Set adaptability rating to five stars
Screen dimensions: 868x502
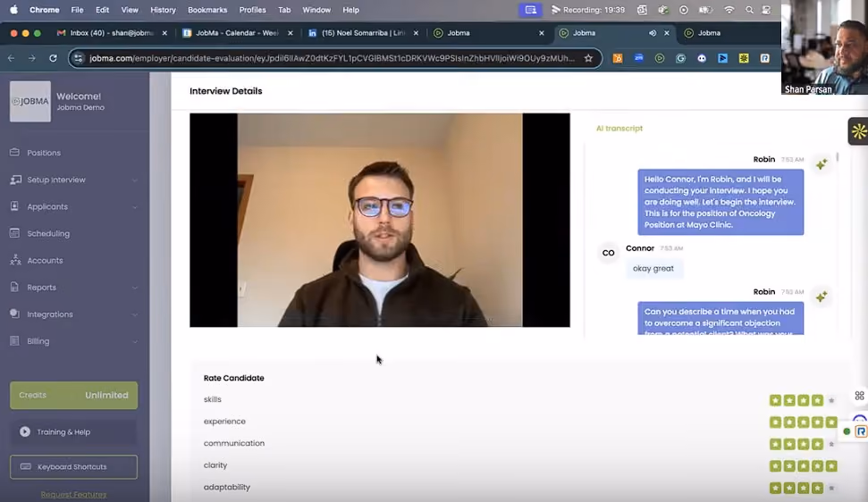click(x=831, y=489)
